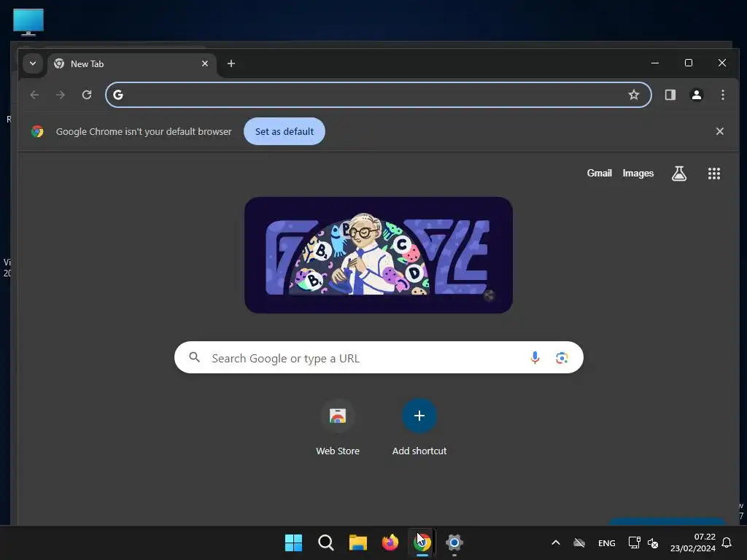This screenshot has width=747, height=560.
Task: Bookmark this tab with the star icon
Action: [634, 95]
